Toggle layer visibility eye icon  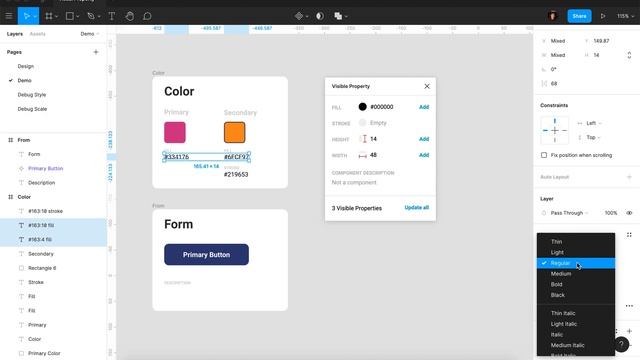click(629, 213)
